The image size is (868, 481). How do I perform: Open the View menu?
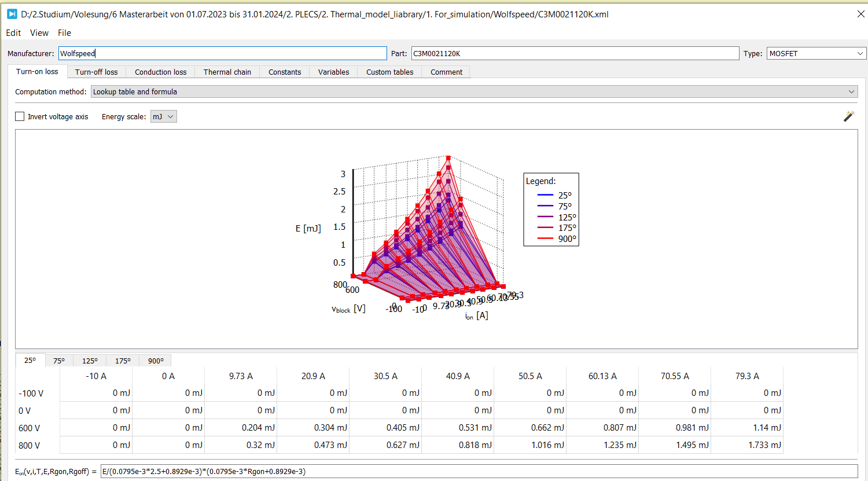(x=39, y=33)
